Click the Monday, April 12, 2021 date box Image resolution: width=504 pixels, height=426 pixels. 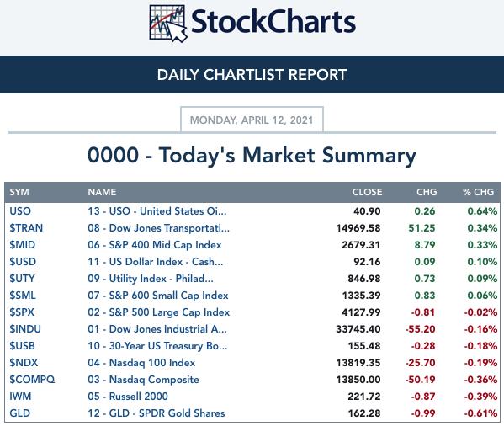coord(252,120)
